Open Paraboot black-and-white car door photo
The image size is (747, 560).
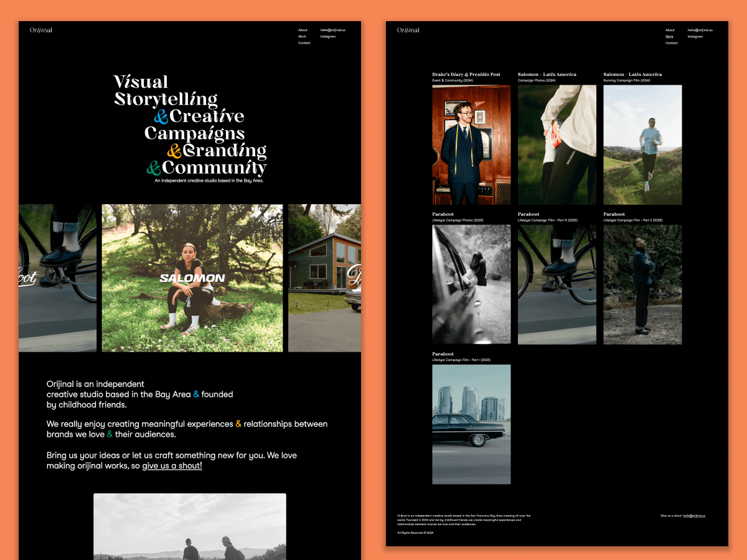point(471,284)
